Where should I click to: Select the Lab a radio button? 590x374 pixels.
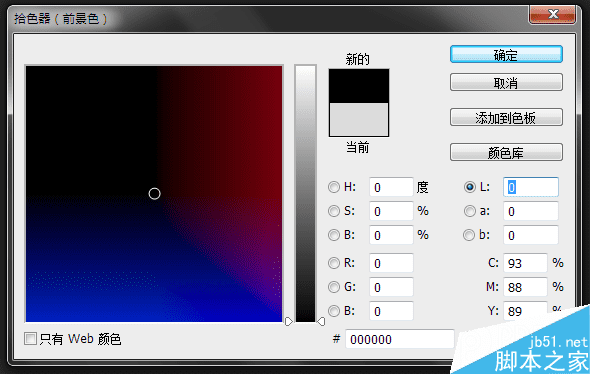coord(470,211)
